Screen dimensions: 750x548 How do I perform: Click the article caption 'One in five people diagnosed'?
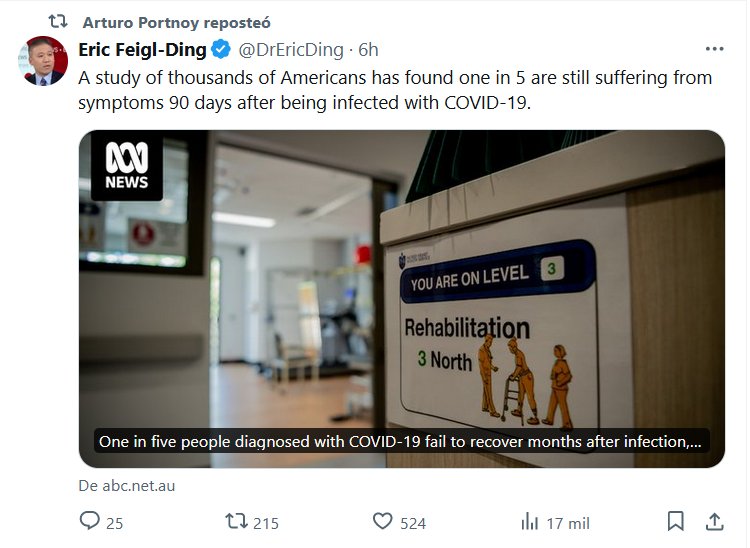[x=399, y=441]
